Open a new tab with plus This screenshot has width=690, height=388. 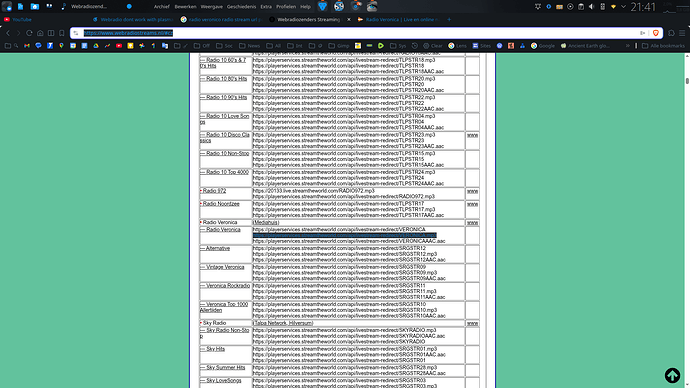coord(449,19)
